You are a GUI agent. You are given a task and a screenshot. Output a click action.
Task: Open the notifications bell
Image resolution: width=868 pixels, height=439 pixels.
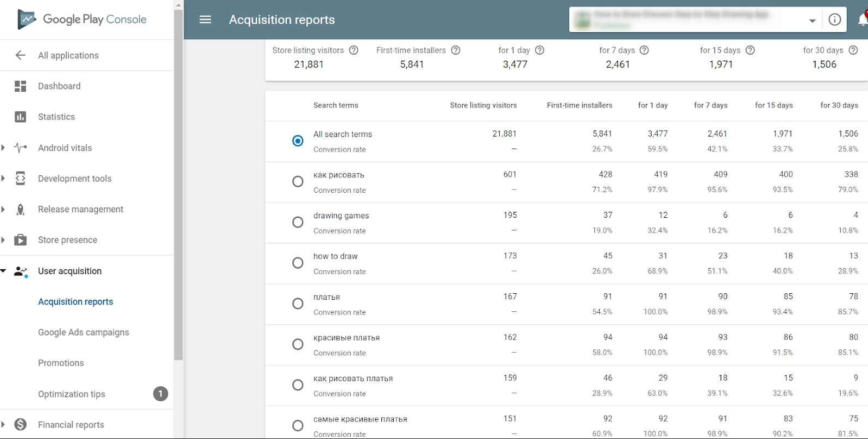click(x=862, y=20)
